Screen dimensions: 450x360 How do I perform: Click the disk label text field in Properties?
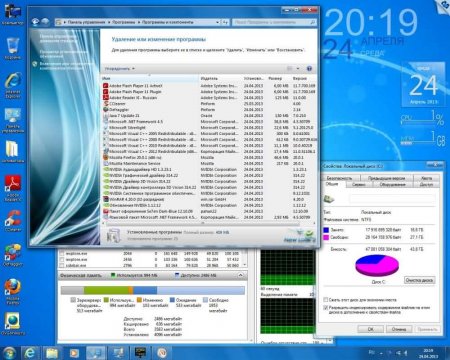click(392, 199)
